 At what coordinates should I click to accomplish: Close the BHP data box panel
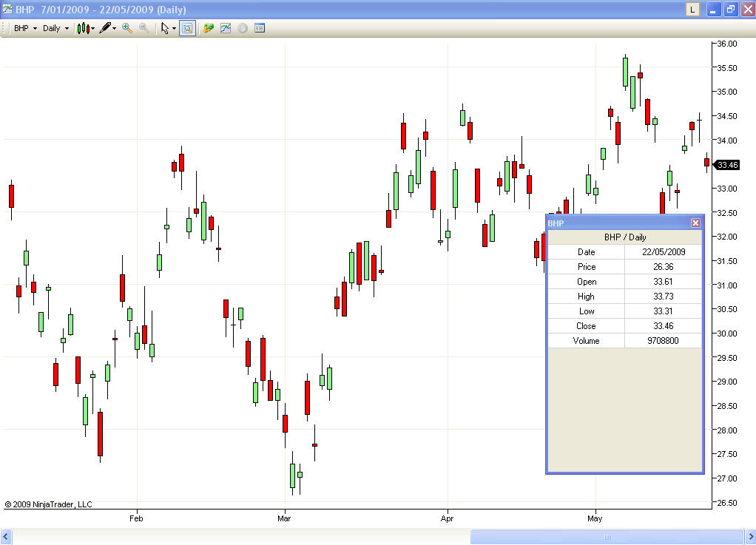point(695,223)
